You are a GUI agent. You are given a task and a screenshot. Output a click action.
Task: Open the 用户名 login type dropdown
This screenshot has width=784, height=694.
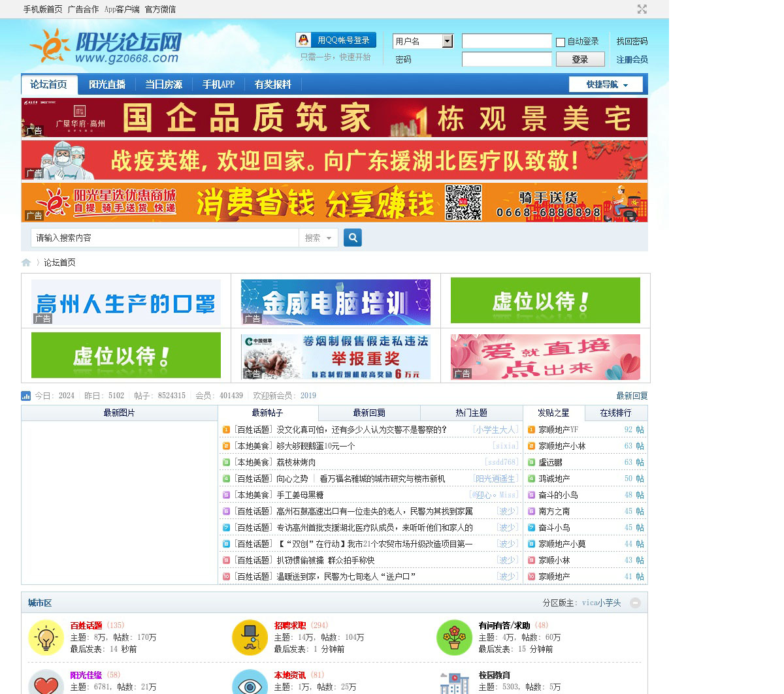coord(423,41)
